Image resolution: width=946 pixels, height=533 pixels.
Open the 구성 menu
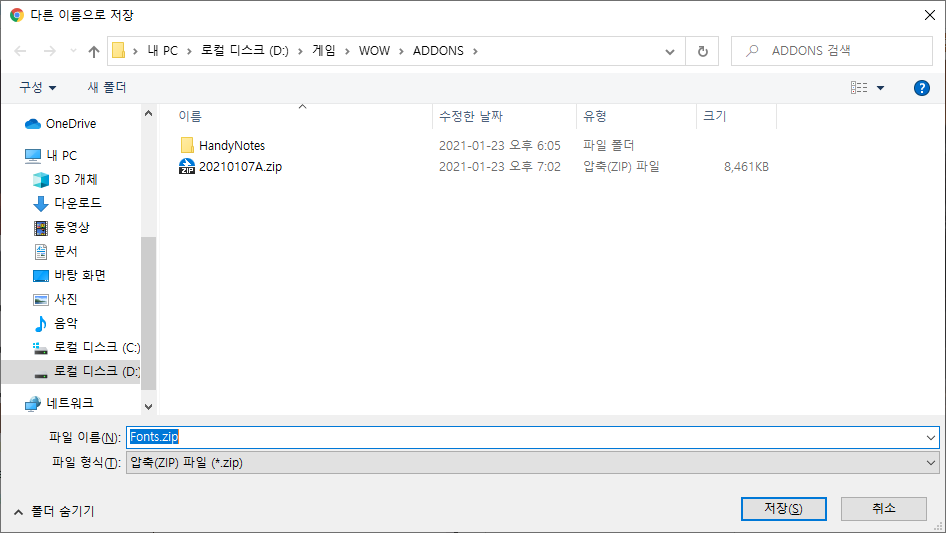tap(38, 88)
